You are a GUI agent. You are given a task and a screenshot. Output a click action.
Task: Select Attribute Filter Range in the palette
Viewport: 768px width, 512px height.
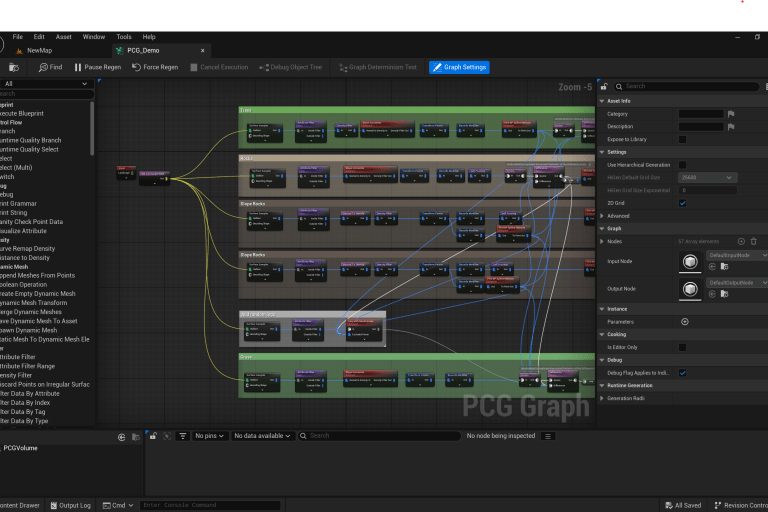(x=27, y=366)
